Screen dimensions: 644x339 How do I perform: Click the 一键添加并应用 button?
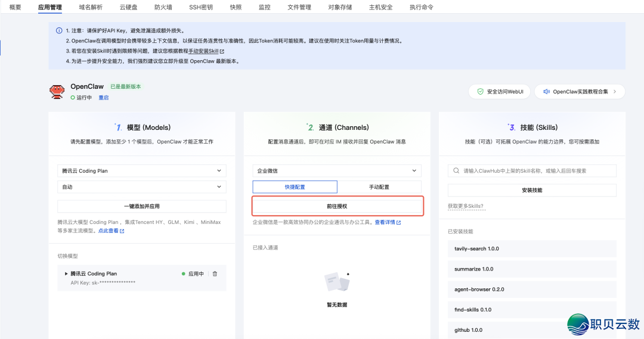point(142,206)
